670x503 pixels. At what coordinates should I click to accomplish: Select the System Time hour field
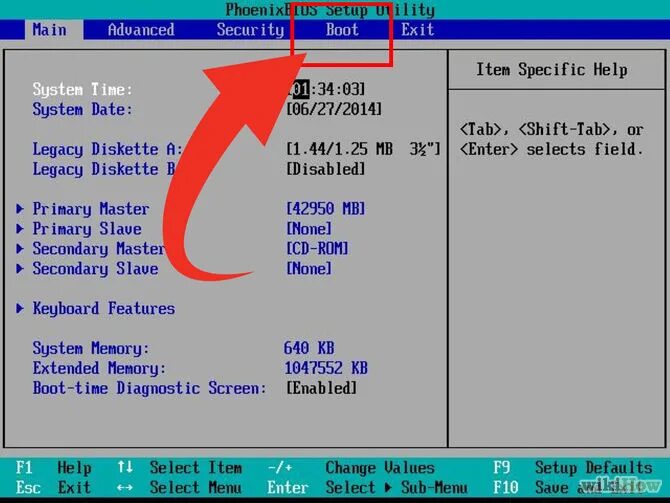pos(301,89)
